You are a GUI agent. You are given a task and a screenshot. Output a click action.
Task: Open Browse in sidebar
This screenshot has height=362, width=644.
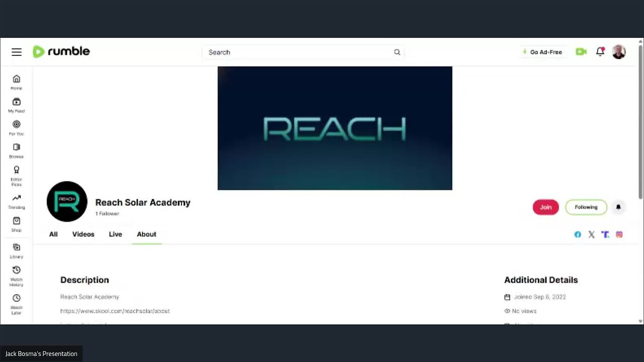point(17,151)
